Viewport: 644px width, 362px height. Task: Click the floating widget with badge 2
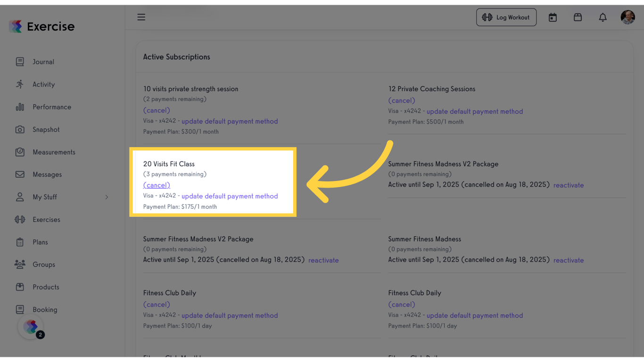(x=30, y=326)
